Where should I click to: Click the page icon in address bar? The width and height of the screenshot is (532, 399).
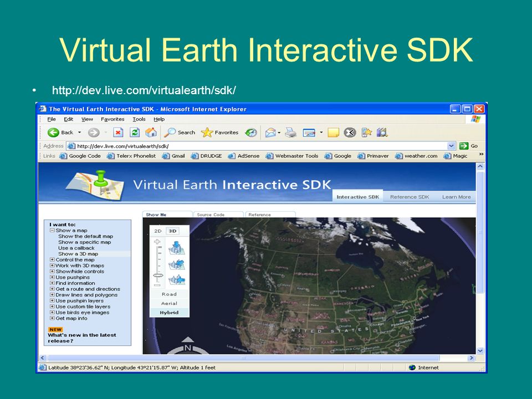click(x=71, y=146)
